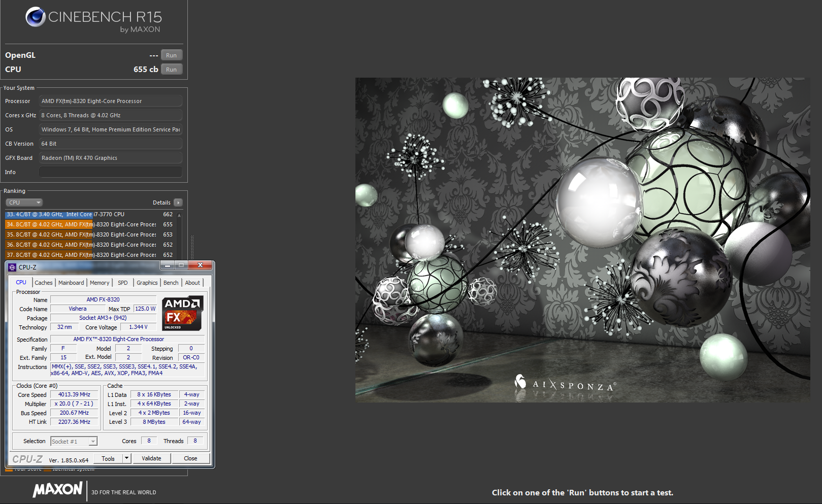This screenshot has width=822, height=504.
Task: Open the CPU ranking type dropdown
Action: pyautogui.click(x=24, y=203)
